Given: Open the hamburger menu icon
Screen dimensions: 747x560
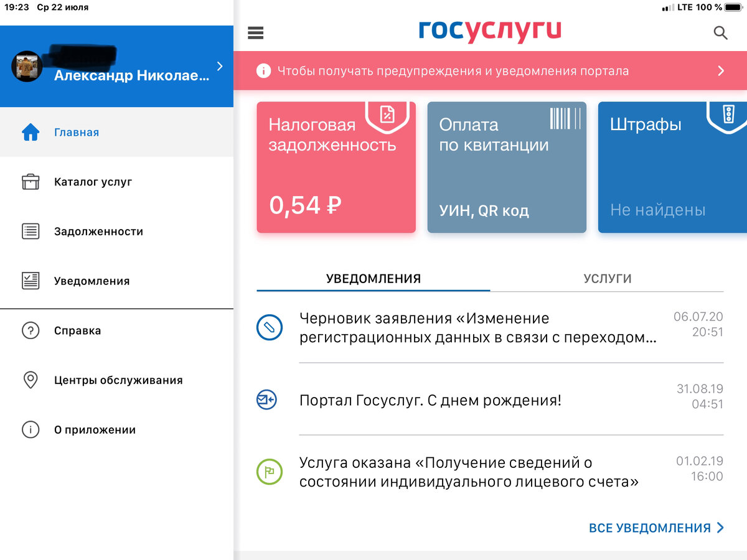Looking at the screenshot, I should click(256, 33).
